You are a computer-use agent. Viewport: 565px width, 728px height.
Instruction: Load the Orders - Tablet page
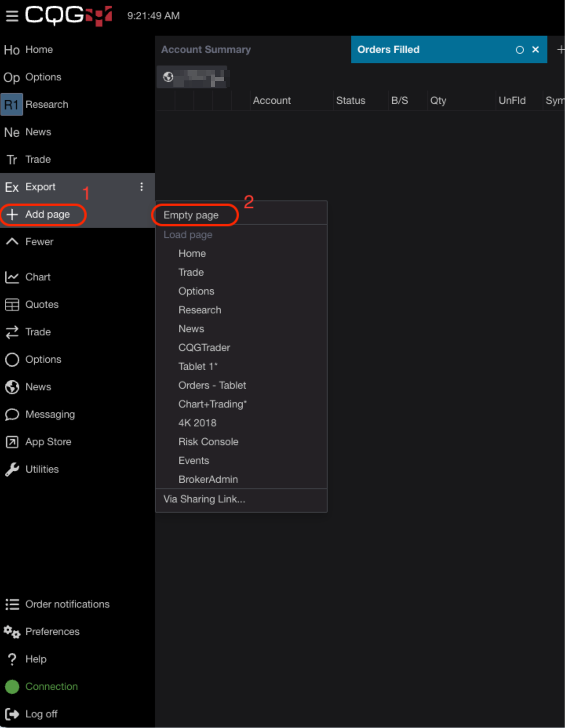tap(212, 386)
